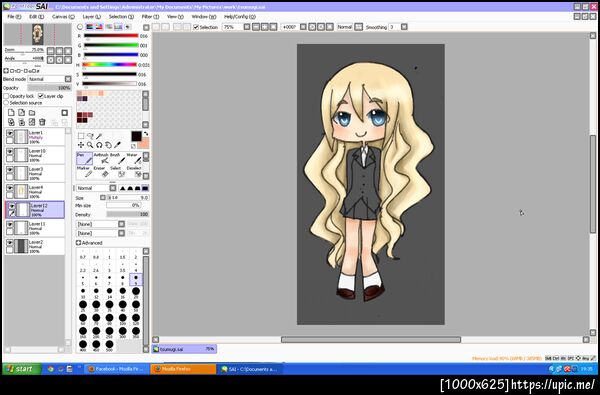Image resolution: width=600 pixels, height=395 pixels.
Task: Click the canvas horizontal scrollbar
Action: 371,340
